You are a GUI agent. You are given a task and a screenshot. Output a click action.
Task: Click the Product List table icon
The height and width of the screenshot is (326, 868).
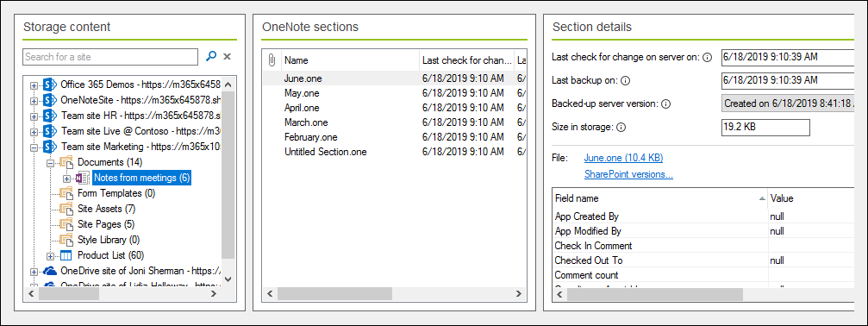[66, 255]
